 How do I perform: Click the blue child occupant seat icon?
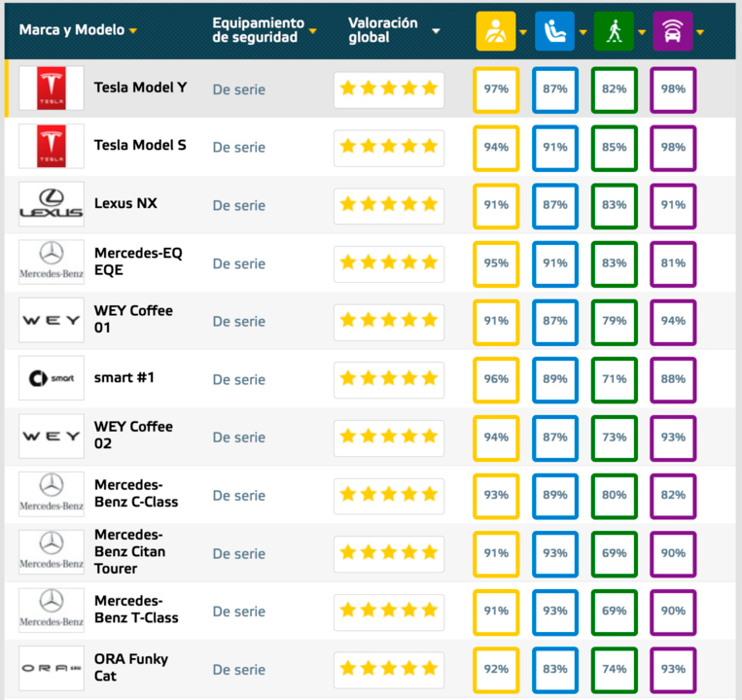pyautogui.click(x=554, y=31)
